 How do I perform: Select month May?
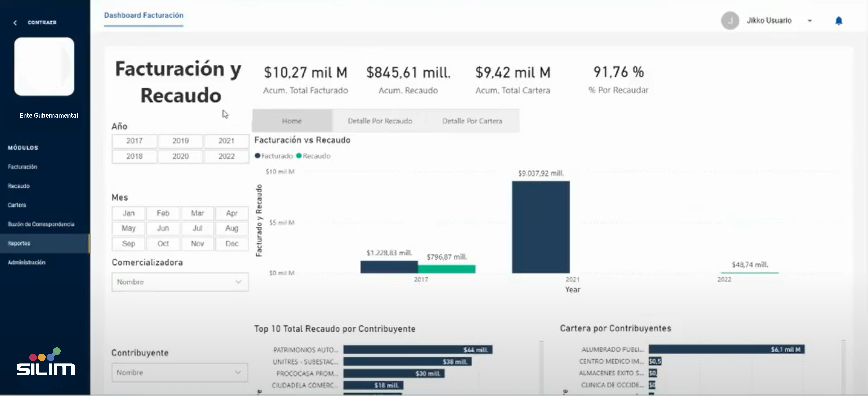click(x=129, y=228)
